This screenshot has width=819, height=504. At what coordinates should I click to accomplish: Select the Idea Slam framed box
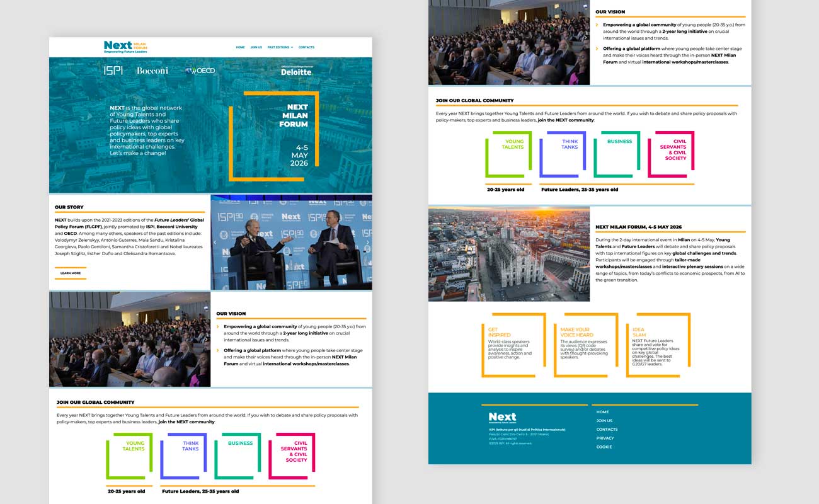657,345
